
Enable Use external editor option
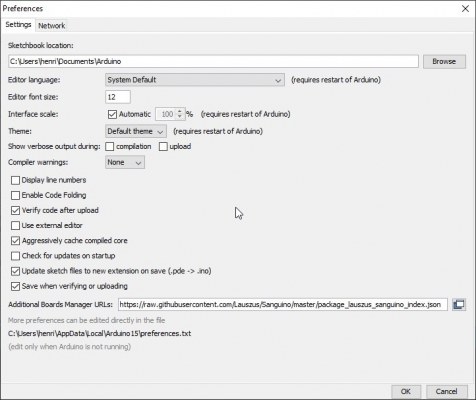click(15, 226)
